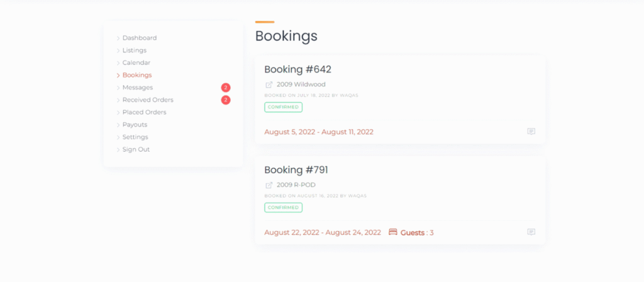The image size is (644, 282).
Task: Open Received Orders in the sidebar
Action: (148, 100)
